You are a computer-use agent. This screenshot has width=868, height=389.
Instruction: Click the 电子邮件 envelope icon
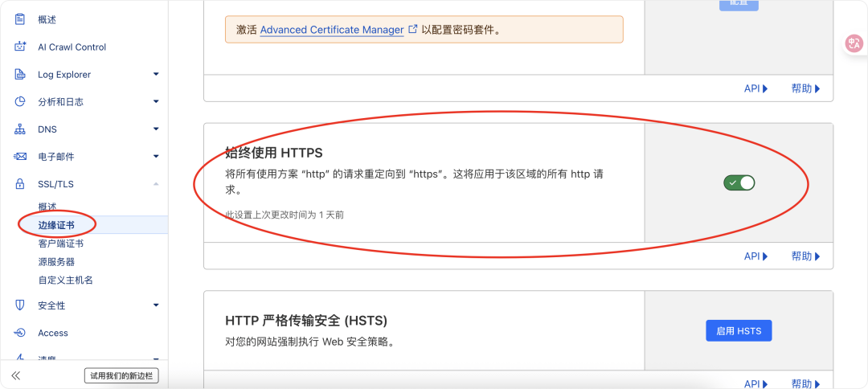click(x=20, y=157)
